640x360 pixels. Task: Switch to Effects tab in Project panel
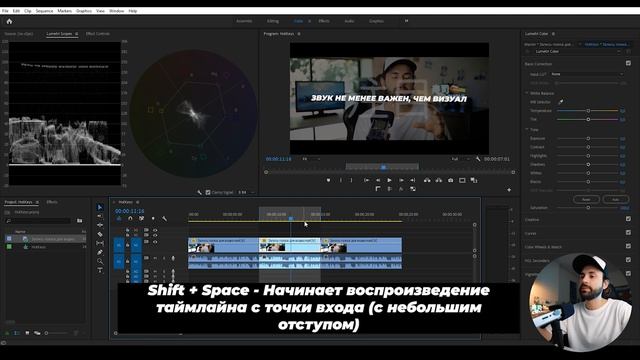coord(52,202)
